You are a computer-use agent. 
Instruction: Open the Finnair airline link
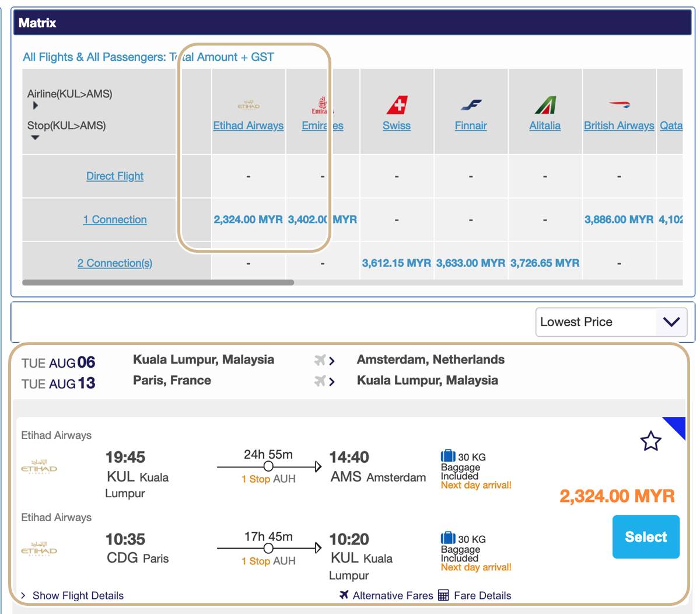pyautogui.click(x=471, y=125)
